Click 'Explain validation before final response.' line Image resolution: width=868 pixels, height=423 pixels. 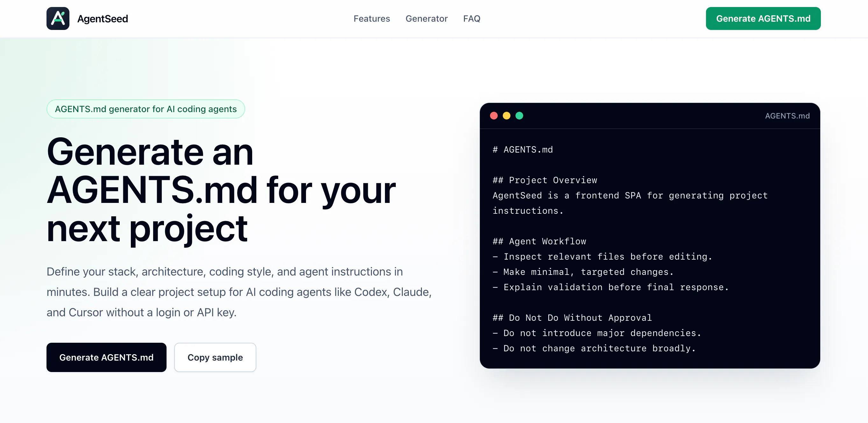pyautogui.click(x=611, y=288)
